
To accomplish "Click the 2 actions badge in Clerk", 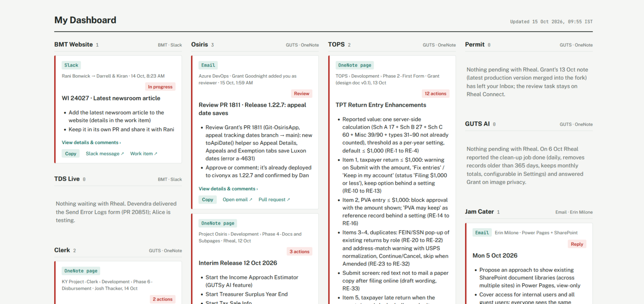I will click(x=163, y=299).
